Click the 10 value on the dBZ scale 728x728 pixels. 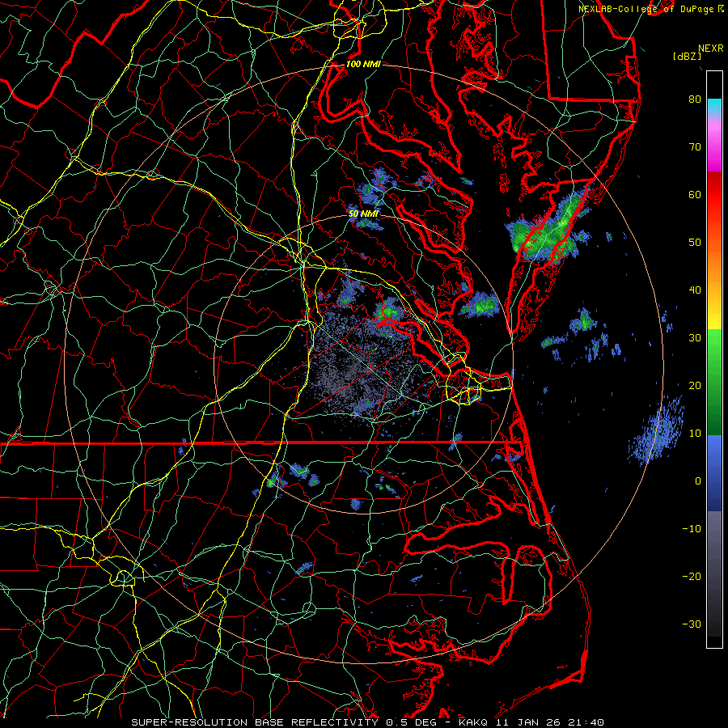point(695,434)
